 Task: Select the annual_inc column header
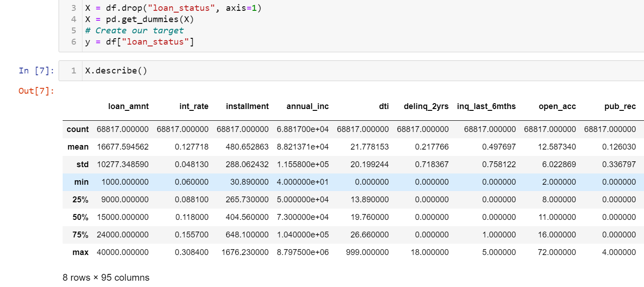(x=307, y=106)
